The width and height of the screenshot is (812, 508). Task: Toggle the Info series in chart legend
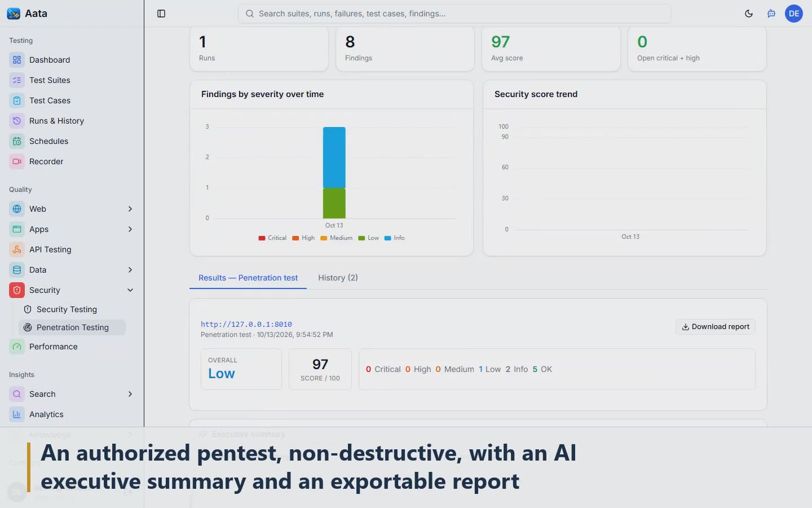(394, 238)
